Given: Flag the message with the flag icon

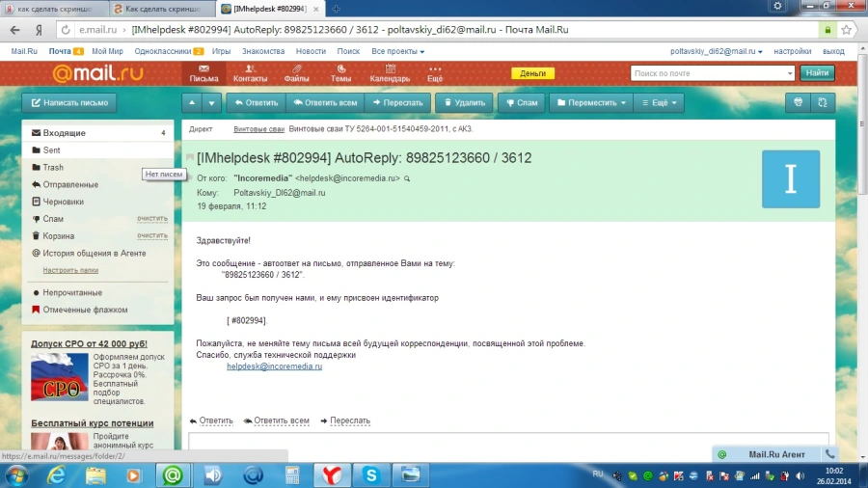Looking at the screenshot, I should (190, 158).
